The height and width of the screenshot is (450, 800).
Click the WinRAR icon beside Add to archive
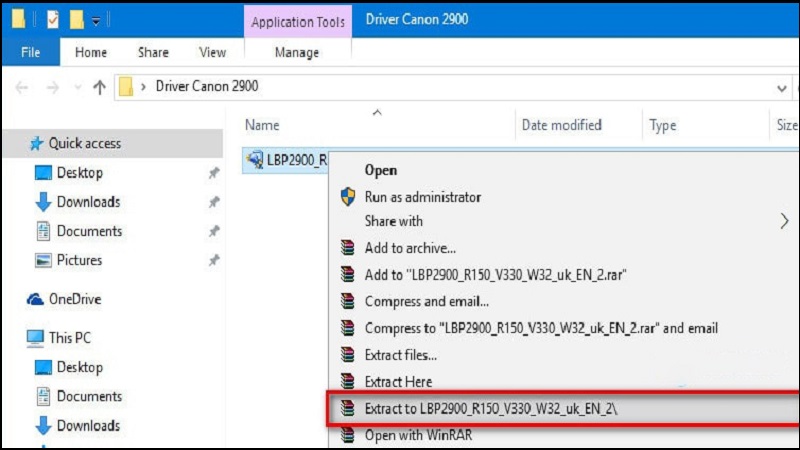348,248
